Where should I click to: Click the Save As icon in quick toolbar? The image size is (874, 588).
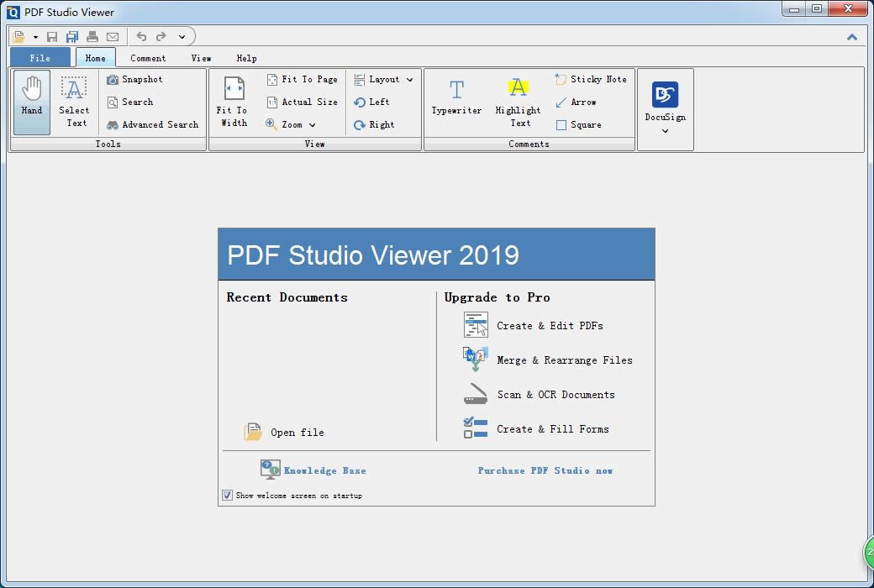tap(72, 37)
